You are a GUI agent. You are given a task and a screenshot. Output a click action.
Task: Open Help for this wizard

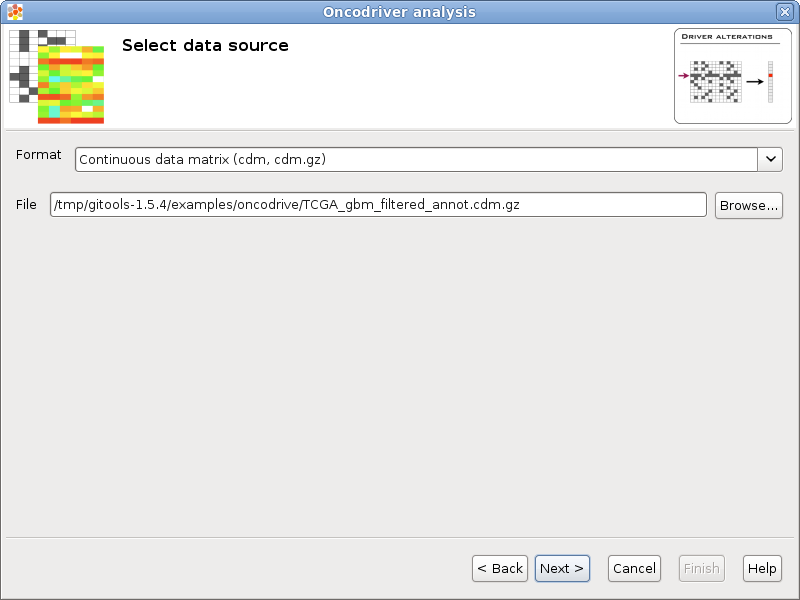point(762,568)
